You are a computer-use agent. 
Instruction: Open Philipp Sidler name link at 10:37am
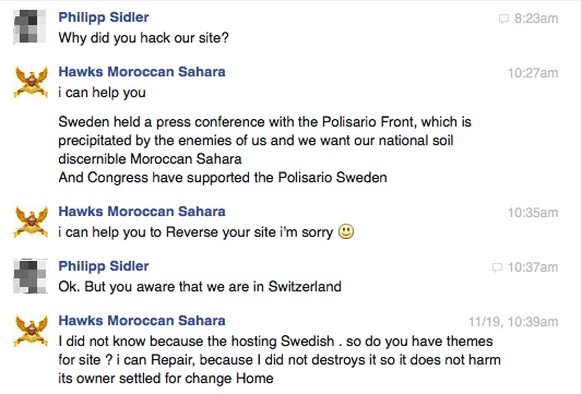104,266
